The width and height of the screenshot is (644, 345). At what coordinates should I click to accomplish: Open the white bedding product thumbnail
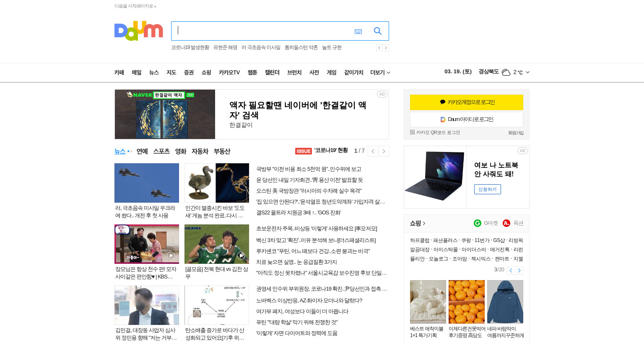(428, 301)
